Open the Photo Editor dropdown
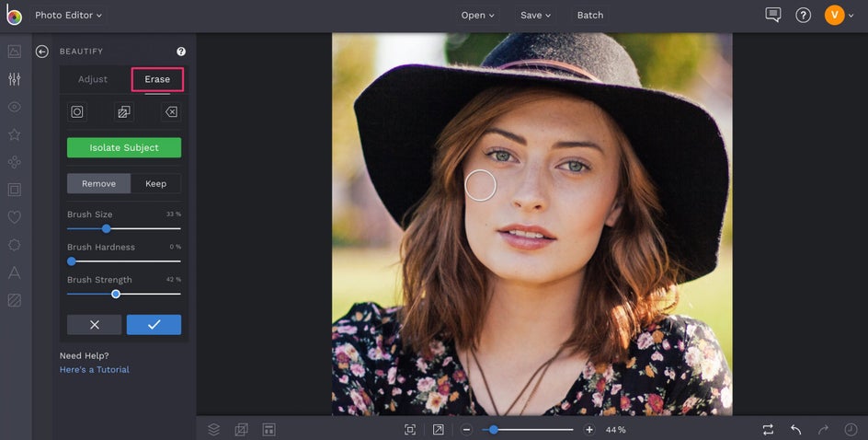Screen dimensions: 868x440 [x=69, y=15]
